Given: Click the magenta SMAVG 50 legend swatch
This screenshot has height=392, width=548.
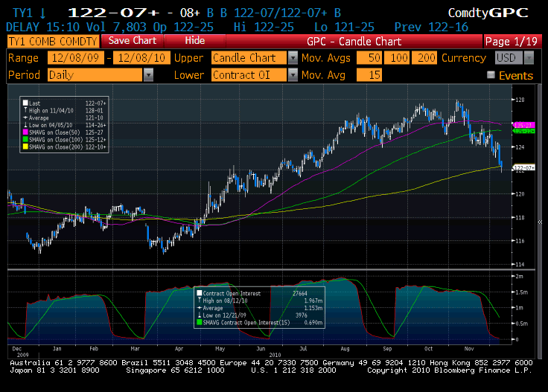Looking at the screenshot, I should point(25,131).
